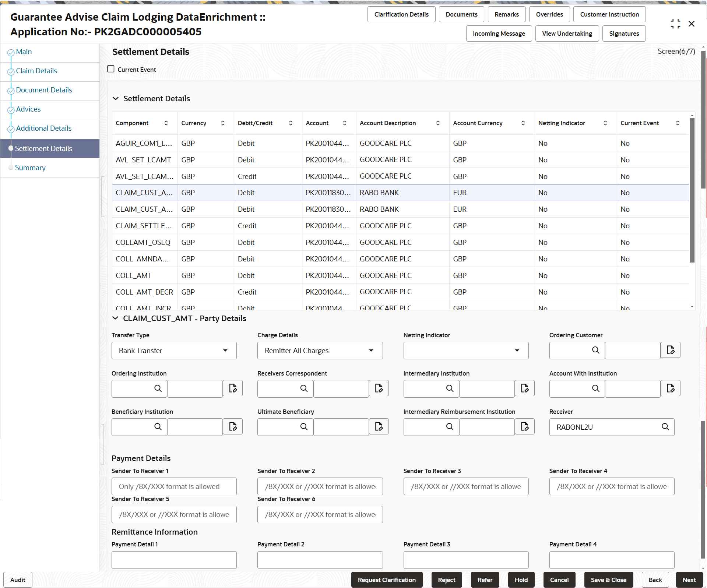Click Ultimate Beneficiary search icon
This screenshot has width=707, height=588.
tap(304, 427)
